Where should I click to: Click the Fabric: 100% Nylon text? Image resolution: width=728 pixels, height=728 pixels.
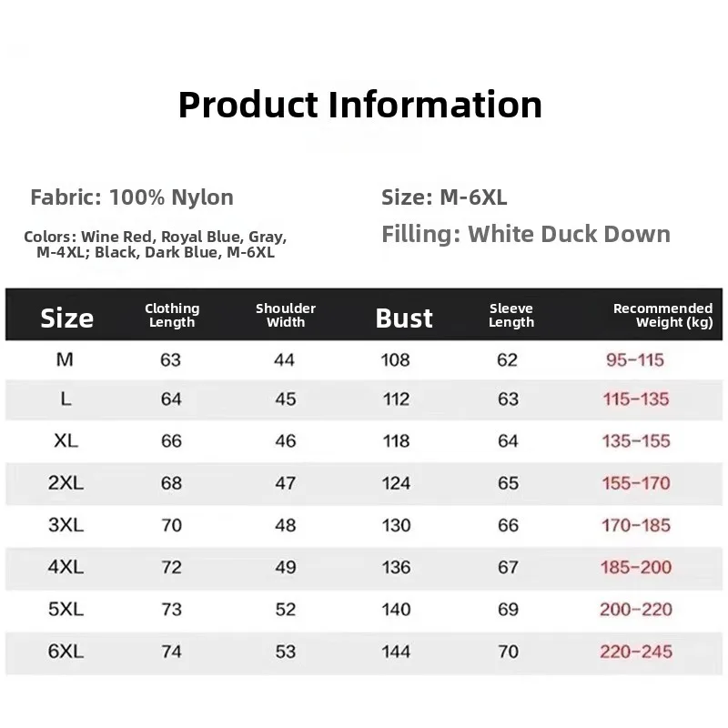click(132, 197)
